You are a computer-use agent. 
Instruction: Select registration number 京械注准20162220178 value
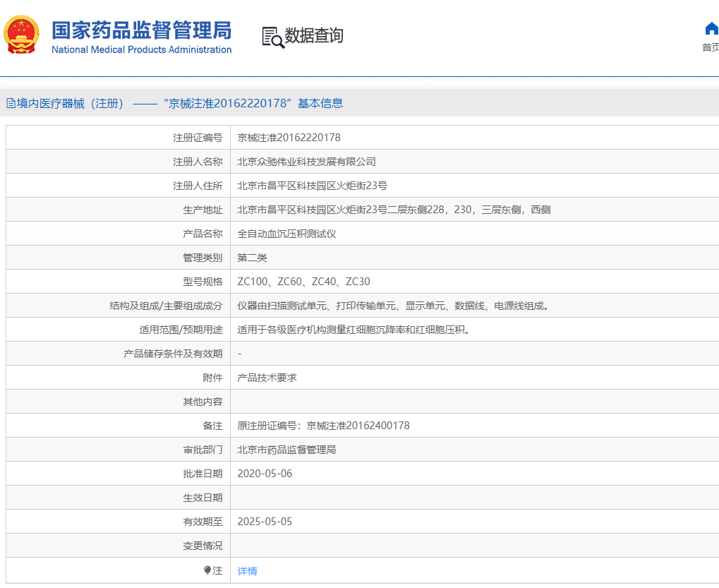pos(289,138)
